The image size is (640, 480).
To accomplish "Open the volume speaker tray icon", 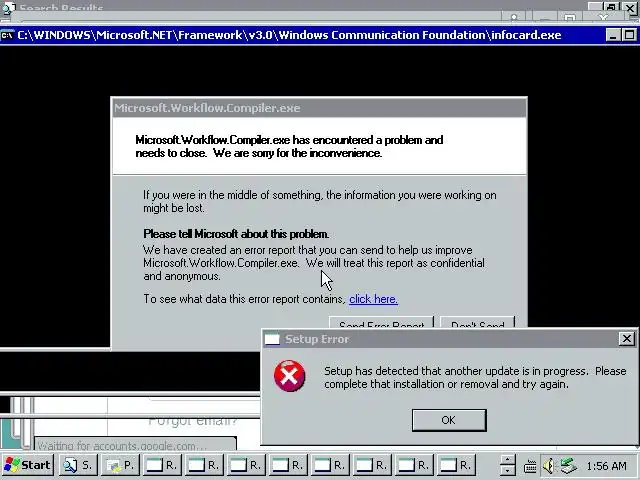I will 550,466.
